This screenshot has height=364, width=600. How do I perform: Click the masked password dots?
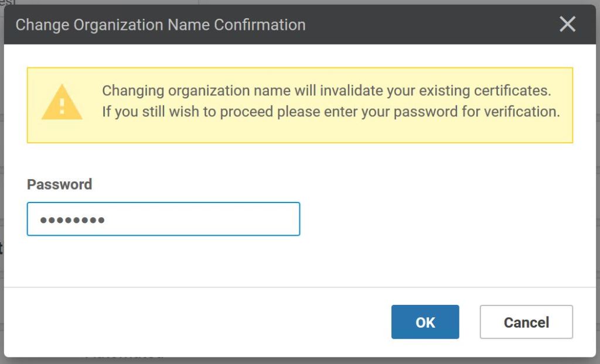(72, 221)
